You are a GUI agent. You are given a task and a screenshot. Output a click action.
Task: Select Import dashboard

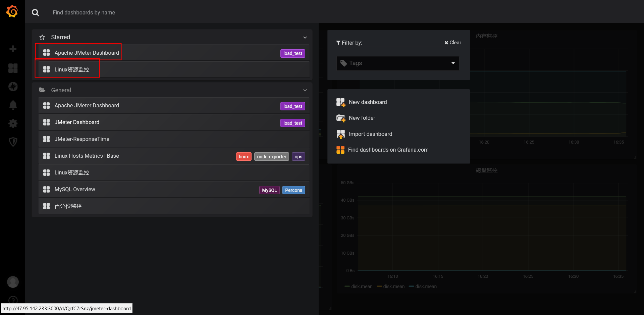point(370,134)
